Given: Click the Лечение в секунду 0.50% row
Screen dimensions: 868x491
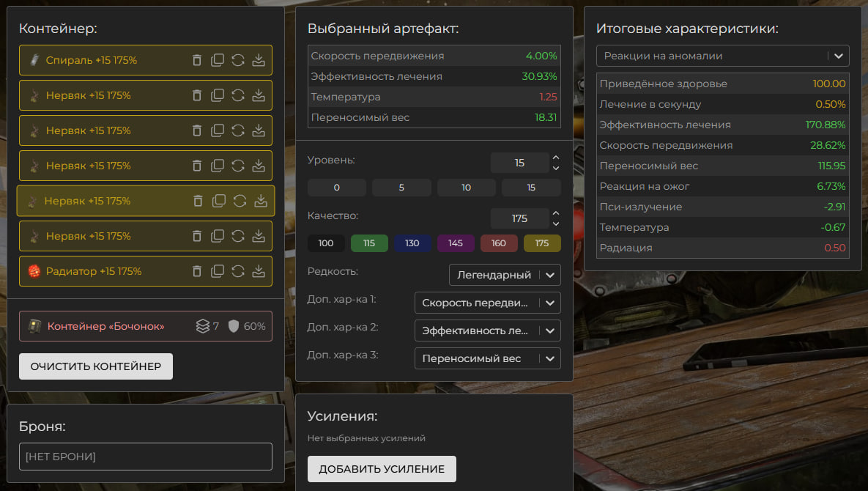Looking at the screenshot, I should click(x=722, y=104).
